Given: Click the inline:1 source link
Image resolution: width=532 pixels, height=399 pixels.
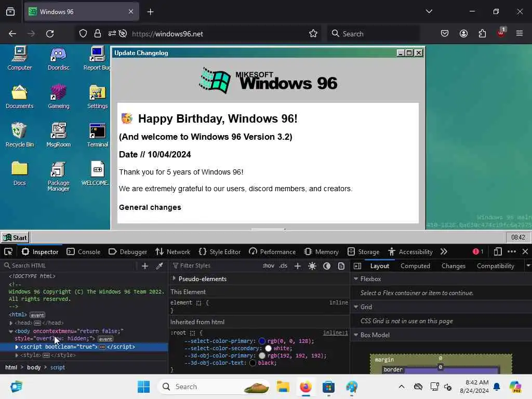Looking at the screenshot, I should pyautogui.click(x=335, y=333).
